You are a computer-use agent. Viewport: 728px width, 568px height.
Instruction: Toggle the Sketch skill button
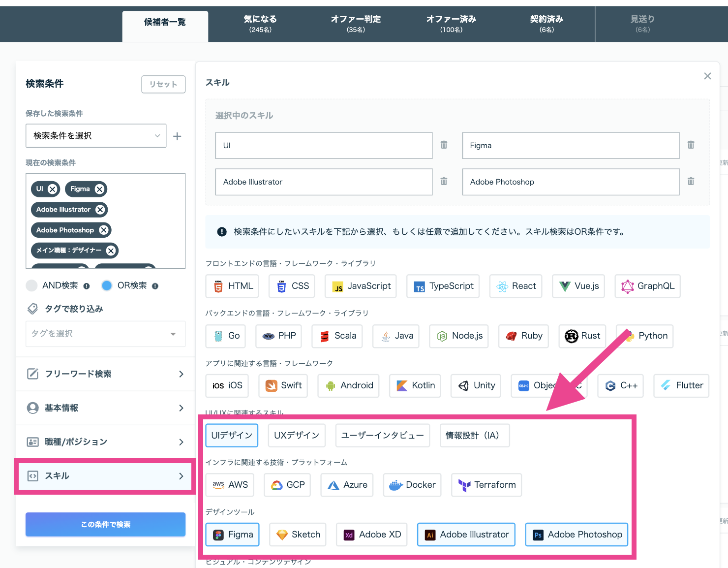pos(298,535)
